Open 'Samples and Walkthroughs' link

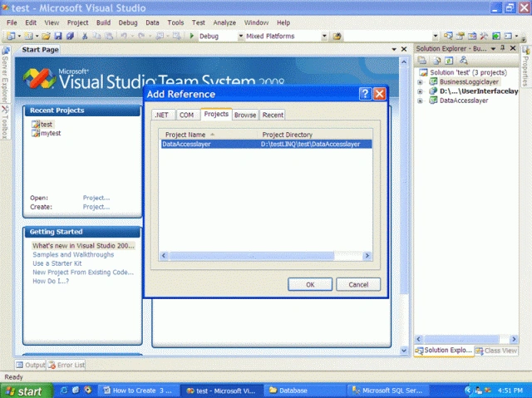(x=73, y=254)
